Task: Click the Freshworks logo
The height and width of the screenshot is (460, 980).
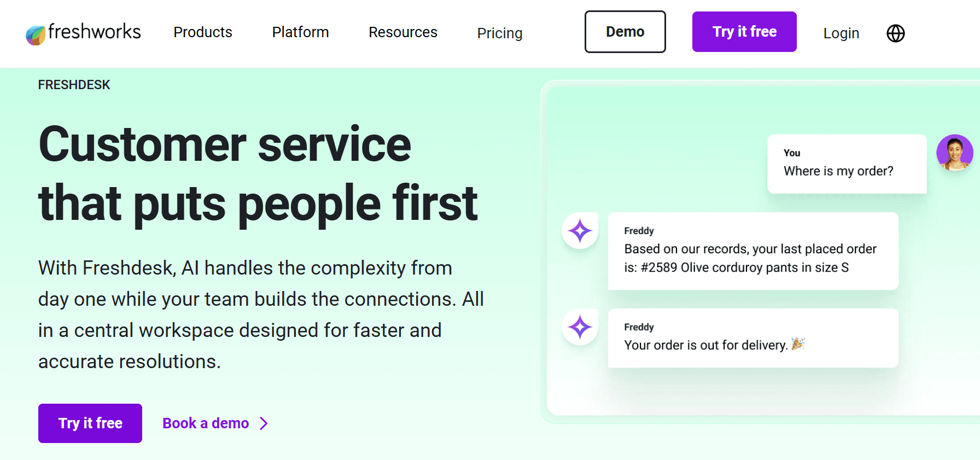Action: 83,33
